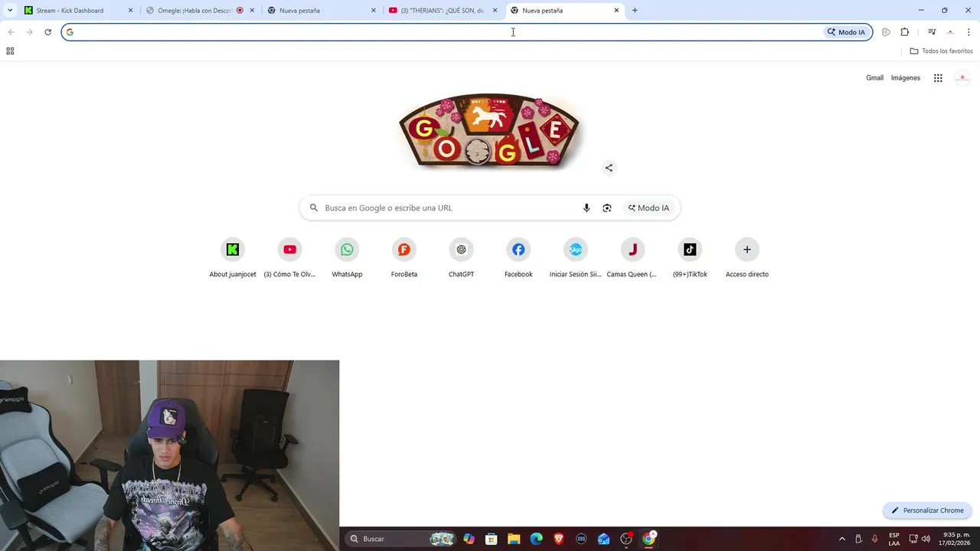Open the ChatGPT shortcut
Viewport: 980px width, 551px height.
click(x=461, y=258)
